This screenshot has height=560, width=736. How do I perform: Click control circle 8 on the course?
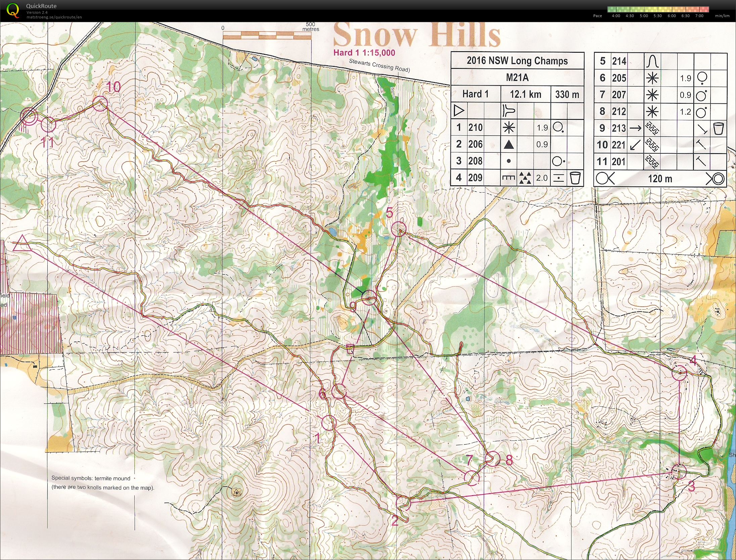coord(493,459)
